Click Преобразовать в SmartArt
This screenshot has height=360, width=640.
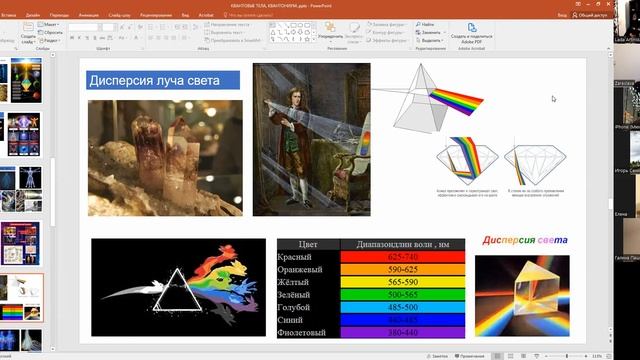(233, 40)
